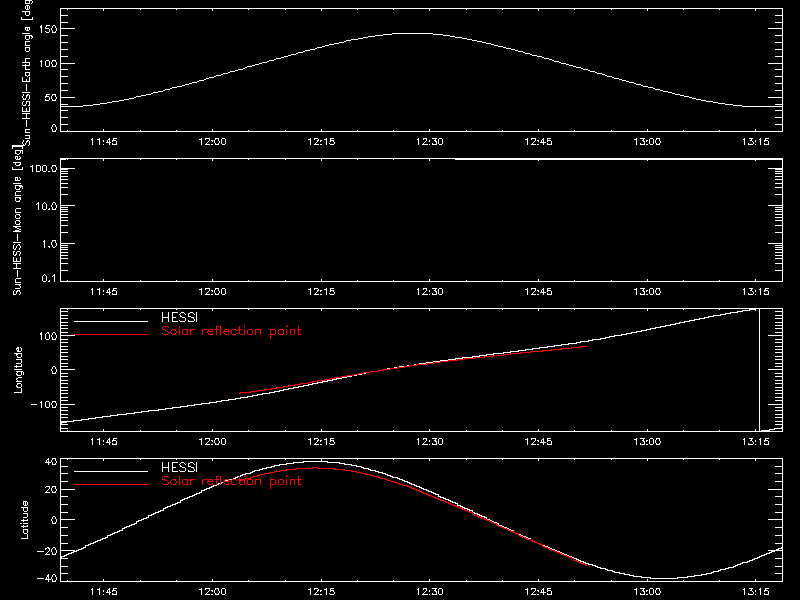
Task: Click the 20 tick on Latitude axis
Action: (x=52, y=490)
